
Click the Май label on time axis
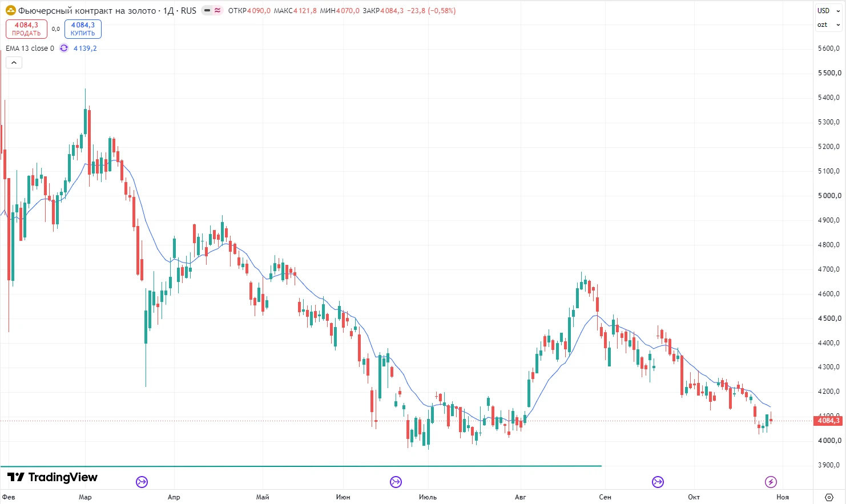pos(263,497)
